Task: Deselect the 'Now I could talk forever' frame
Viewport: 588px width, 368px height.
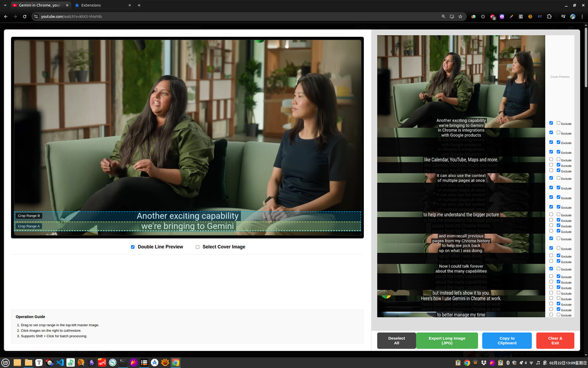Action: (x=551, y=268)
